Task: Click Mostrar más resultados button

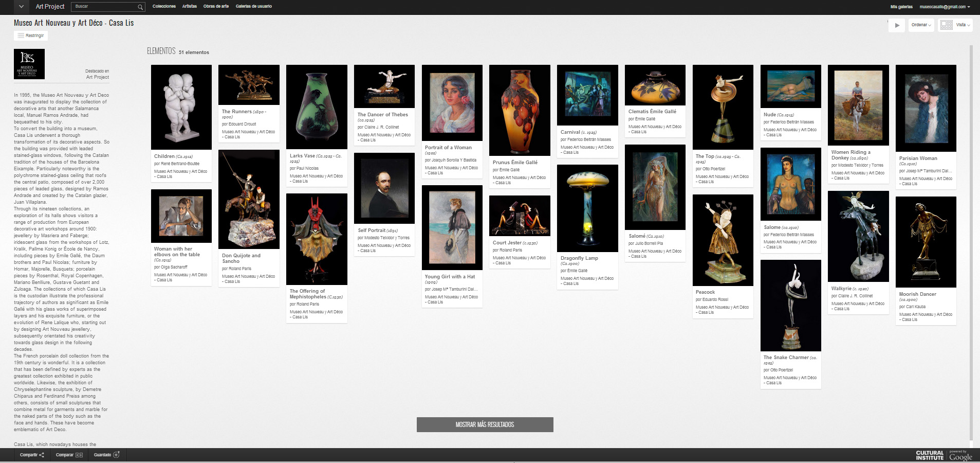Action: [485, 424]
